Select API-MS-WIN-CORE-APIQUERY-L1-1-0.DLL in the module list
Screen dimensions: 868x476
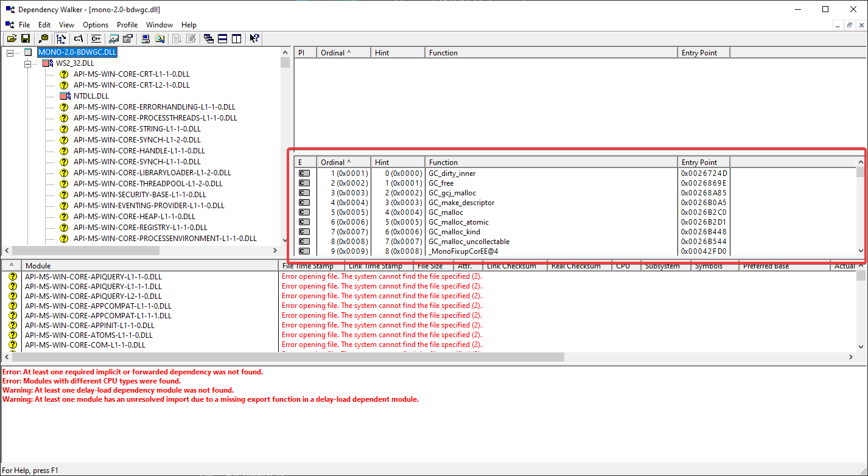click(x=93, y=276)
